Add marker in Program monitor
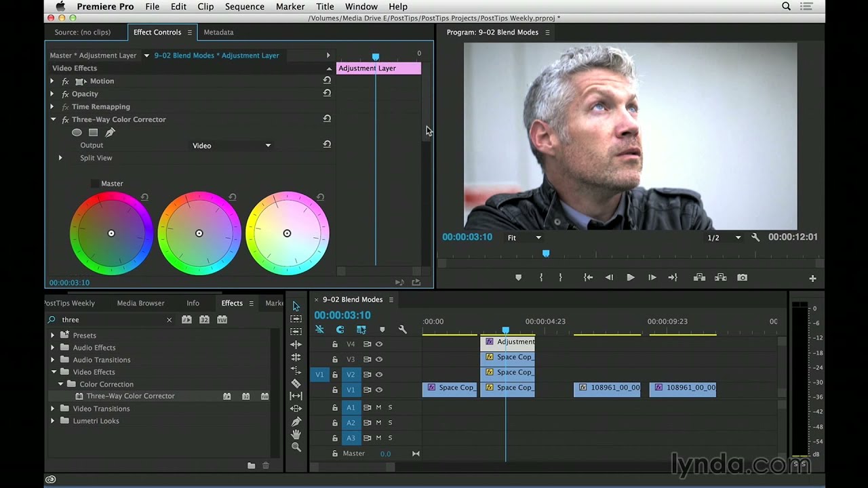 coord(519,277)
